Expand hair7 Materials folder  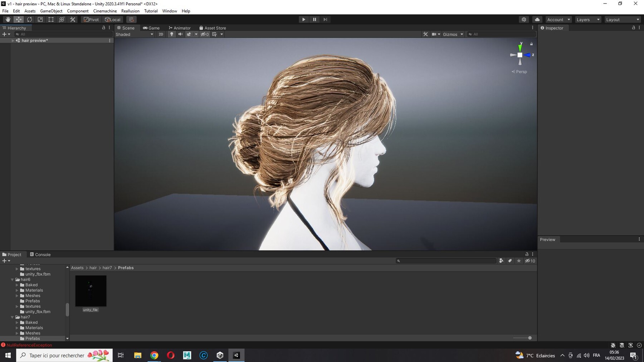tap(17, 328)
